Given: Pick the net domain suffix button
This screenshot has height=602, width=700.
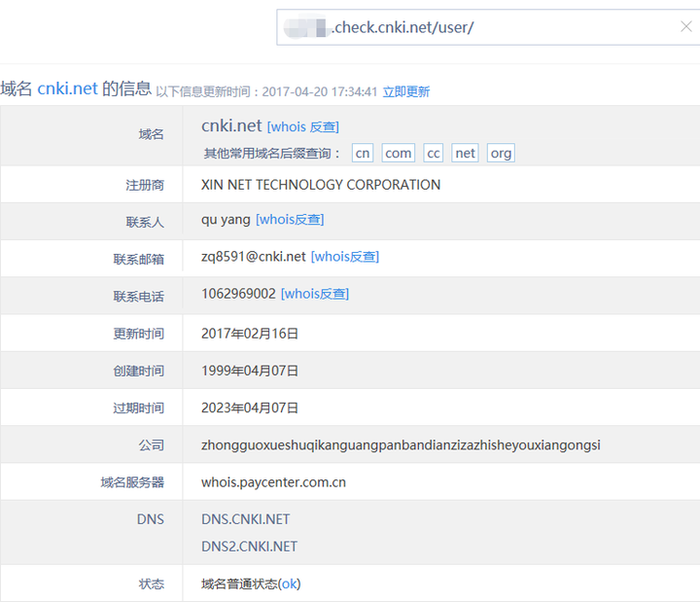Looking at the screenshot, I should click(x=465, y=154).
